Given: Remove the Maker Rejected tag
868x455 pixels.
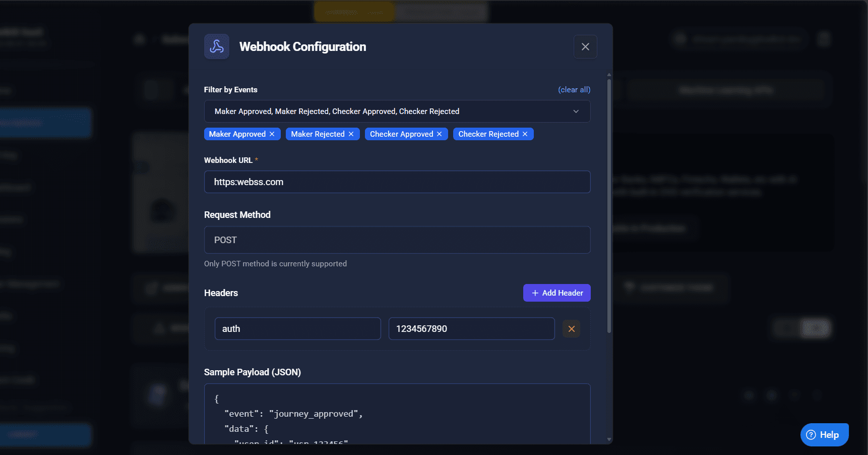Looking at the screenshot, I should point(351,134).
